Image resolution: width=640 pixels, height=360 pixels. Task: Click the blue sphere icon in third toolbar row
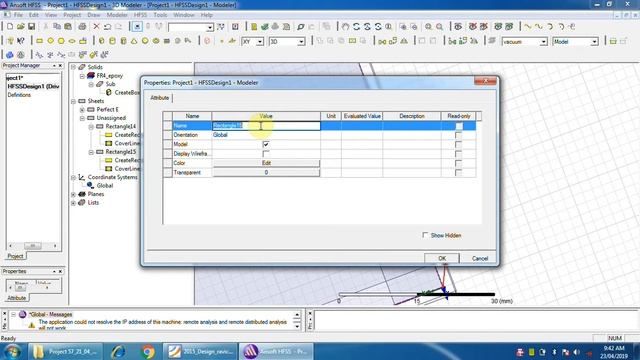click(9, 55)
